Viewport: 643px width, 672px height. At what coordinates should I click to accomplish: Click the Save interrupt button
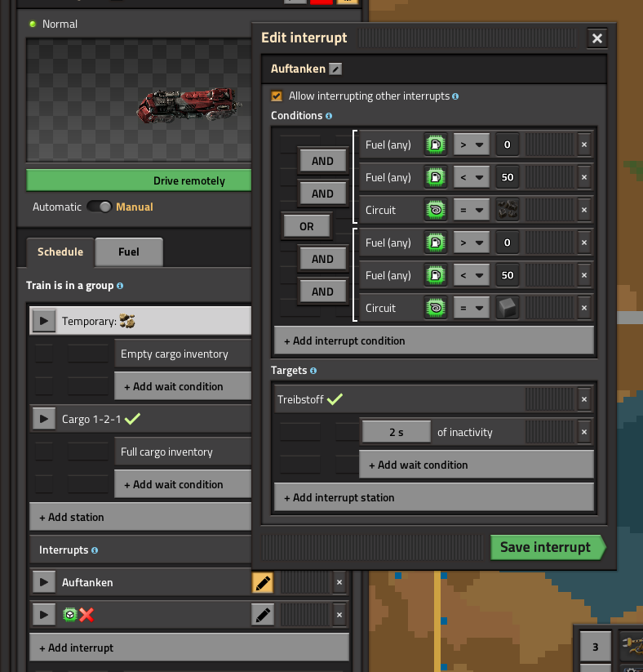[x=545, y=547]
